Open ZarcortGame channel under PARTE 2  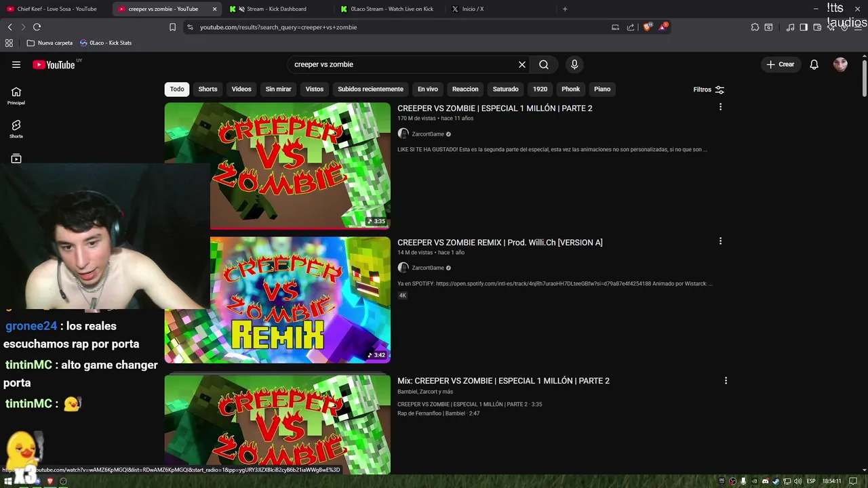click(428, 134)
